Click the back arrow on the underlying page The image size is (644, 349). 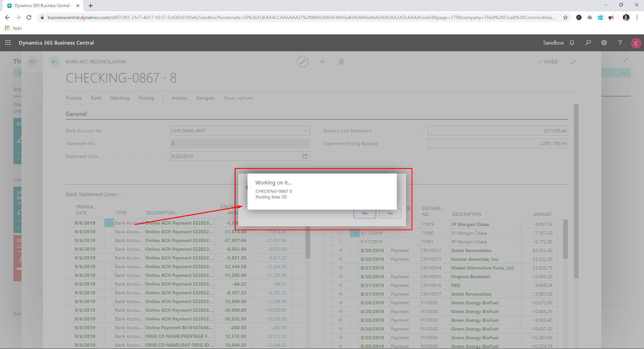33,62
